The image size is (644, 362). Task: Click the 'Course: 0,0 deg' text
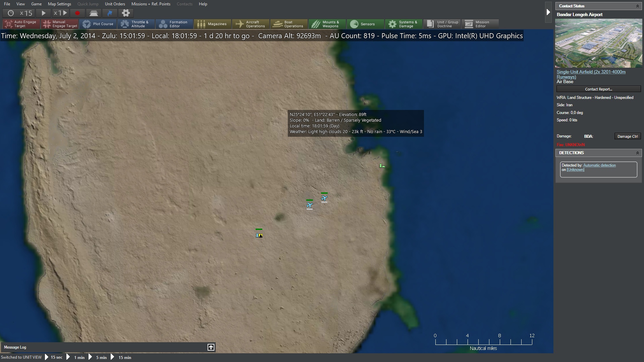click(570, 113)
